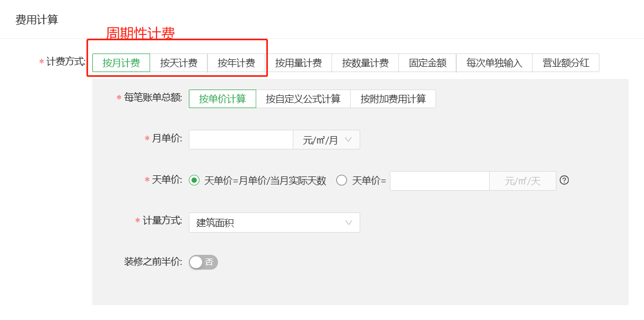
Task: Choose the custom 天单价= radio option
Action: (x=342, y=180)
